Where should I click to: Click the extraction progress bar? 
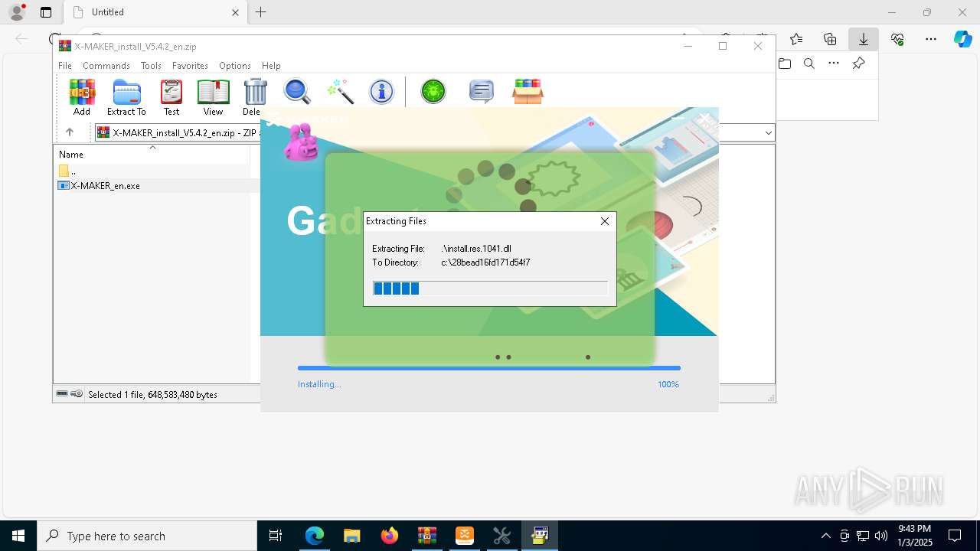click(490, 288)
